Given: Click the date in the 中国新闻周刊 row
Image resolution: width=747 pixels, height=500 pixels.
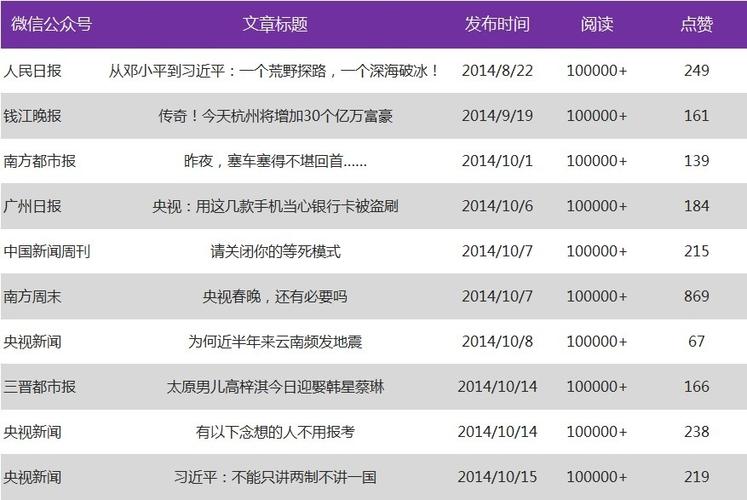Looking at the screenshot, I should pos(497,251).
